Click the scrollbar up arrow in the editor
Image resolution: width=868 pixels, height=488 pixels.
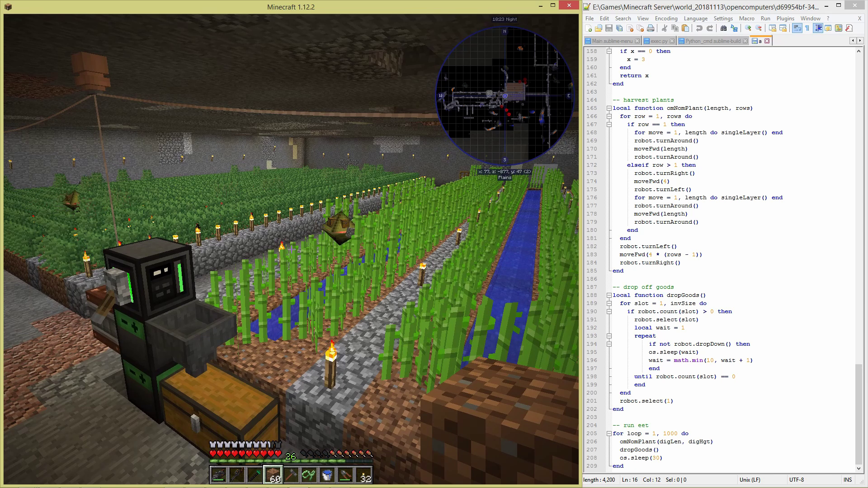pyautogui.click(x=859, y=51)
